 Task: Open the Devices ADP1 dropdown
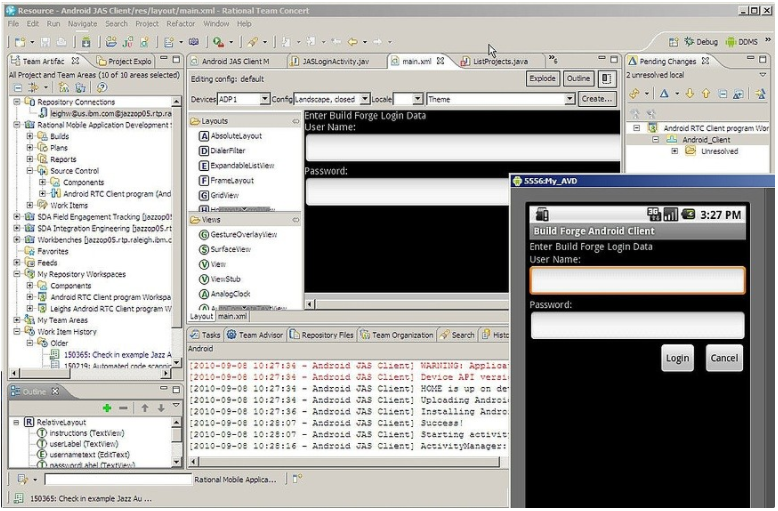click(x=264, y=99)
